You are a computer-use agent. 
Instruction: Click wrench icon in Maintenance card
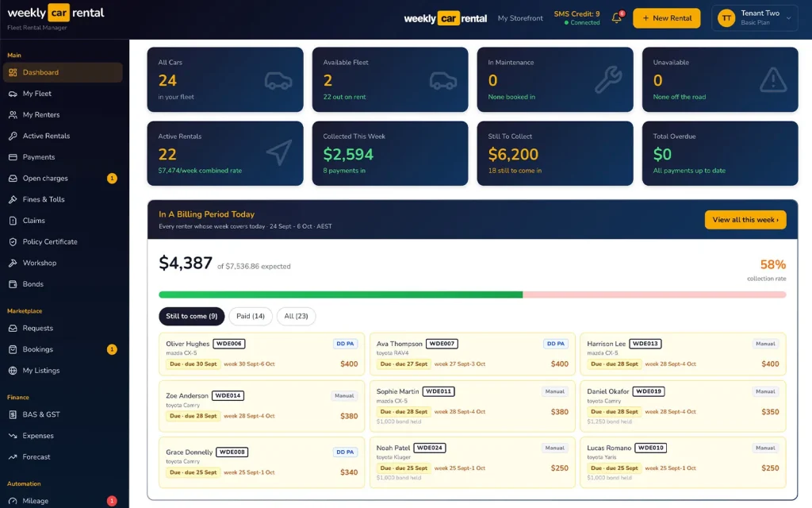tap(608, 80)
